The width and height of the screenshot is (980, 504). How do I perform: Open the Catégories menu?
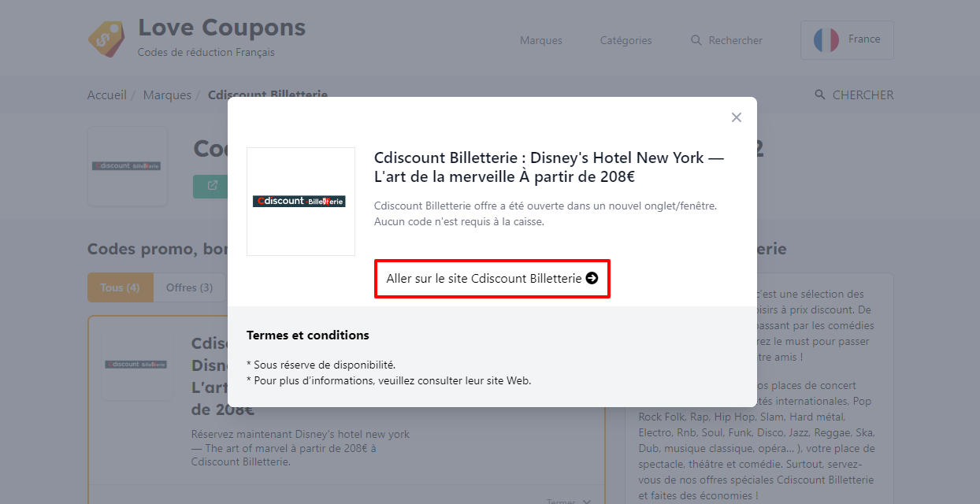click(x=626, y=40)
